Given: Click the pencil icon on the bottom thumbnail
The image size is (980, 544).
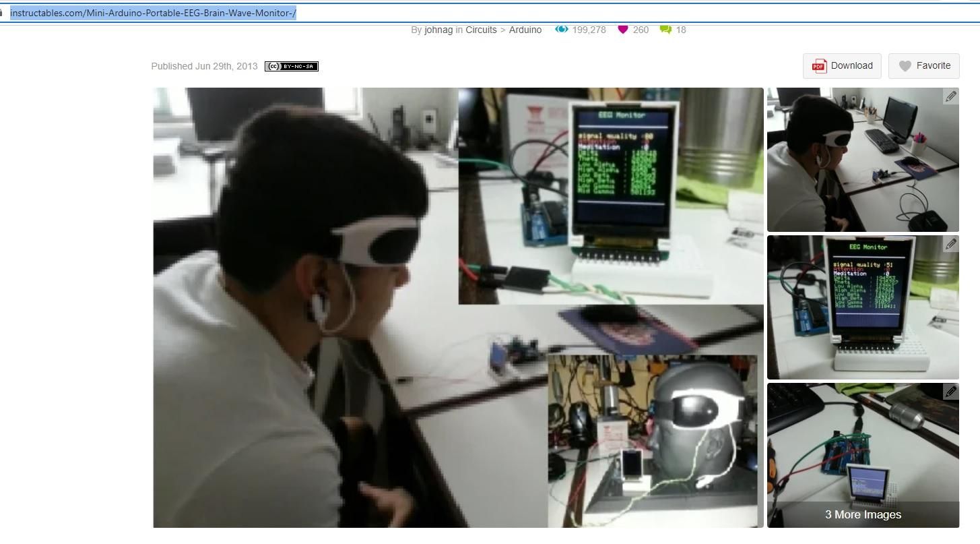Looking at the screenshot, I should coord(951,391).
